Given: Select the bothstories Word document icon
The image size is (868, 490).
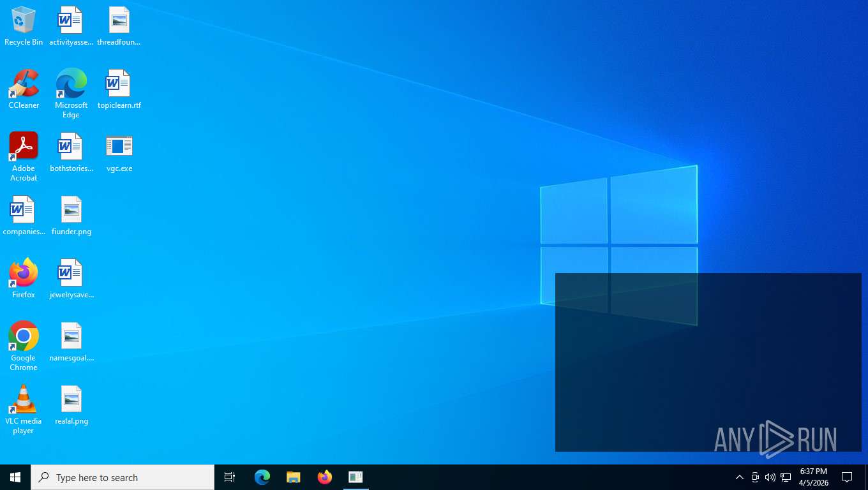Looking at the screenshot, I should pos(71,153).
